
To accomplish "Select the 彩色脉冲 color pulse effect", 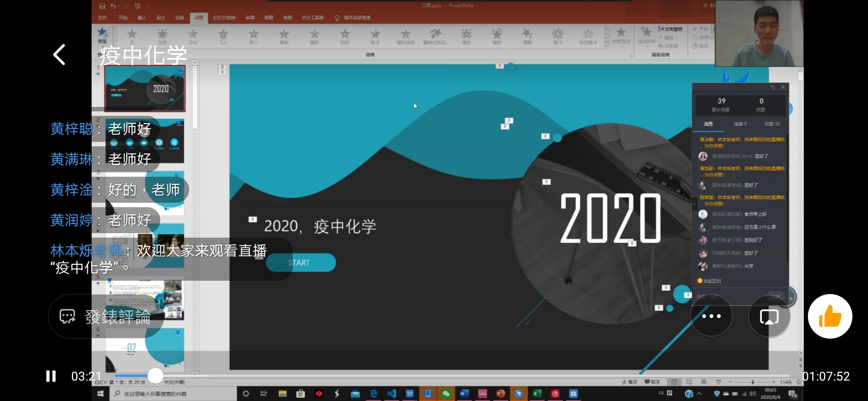I will coord(588,36).
